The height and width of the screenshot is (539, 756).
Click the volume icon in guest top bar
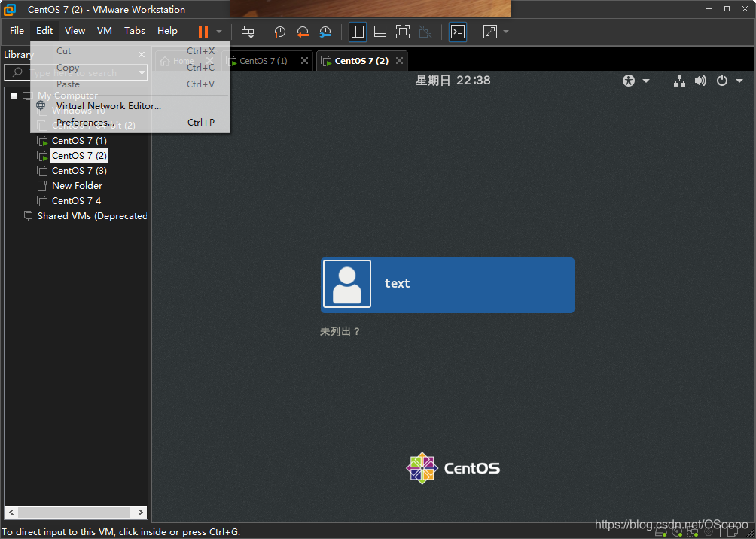[x=700, y=81]
